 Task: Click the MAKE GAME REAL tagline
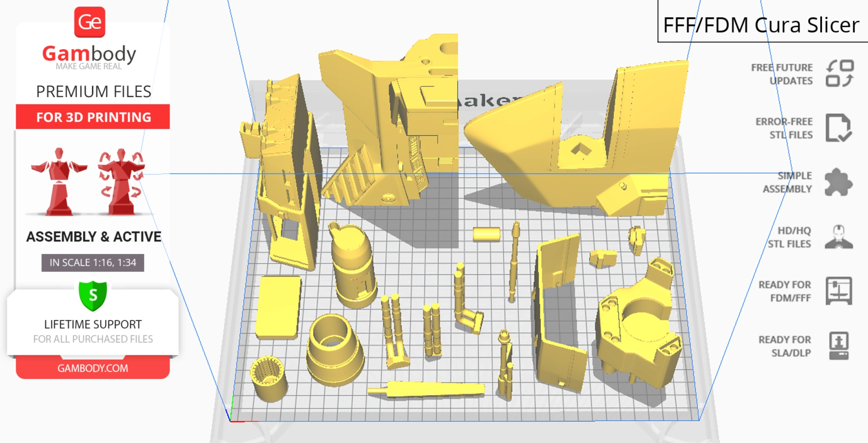click(x=89, y=66)
